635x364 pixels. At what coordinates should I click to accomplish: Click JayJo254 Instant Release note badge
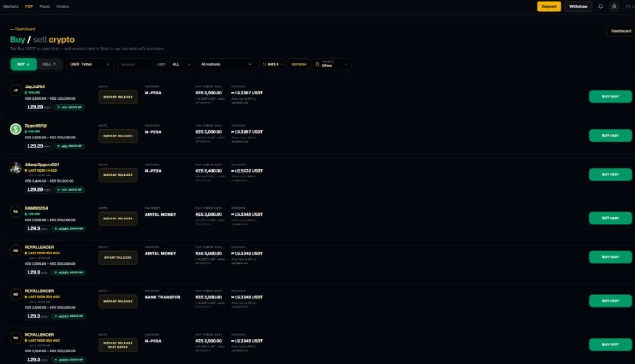click(118, 97)
